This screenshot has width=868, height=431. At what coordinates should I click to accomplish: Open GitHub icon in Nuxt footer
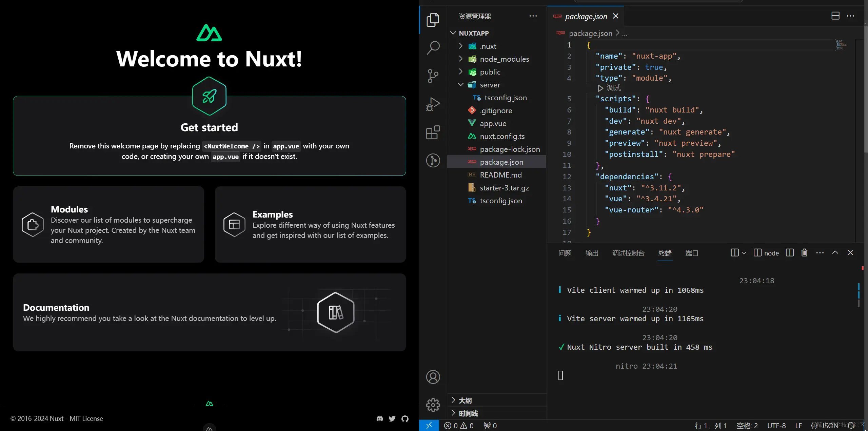tap(405, 419)
